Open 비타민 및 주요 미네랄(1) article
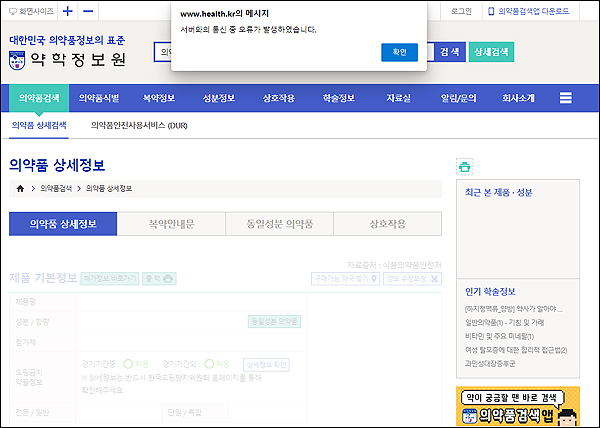600x428 pixels. pyautogui.click(x=499, y=336)
